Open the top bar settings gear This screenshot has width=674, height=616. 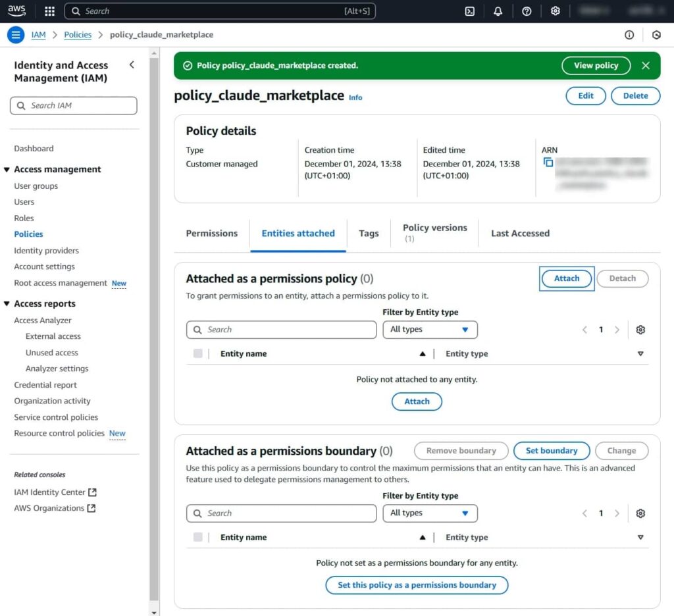pos(556,11)
